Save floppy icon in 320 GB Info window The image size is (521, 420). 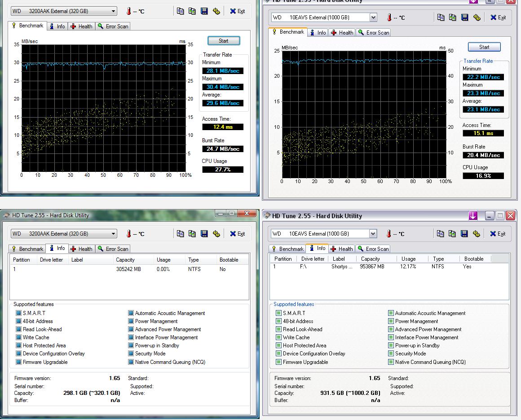[x=204, y=234]
